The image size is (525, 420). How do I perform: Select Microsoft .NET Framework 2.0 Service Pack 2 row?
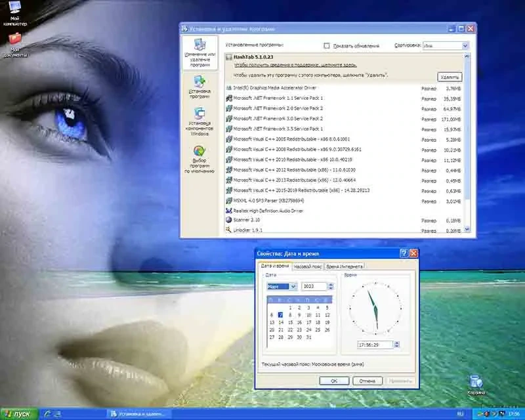344,108
